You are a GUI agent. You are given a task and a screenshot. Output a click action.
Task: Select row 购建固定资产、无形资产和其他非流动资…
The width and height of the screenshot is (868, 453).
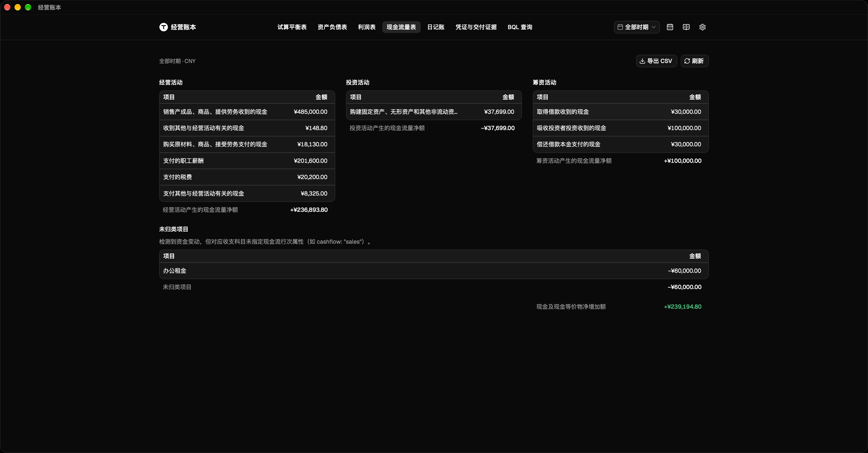click(434, 112)
